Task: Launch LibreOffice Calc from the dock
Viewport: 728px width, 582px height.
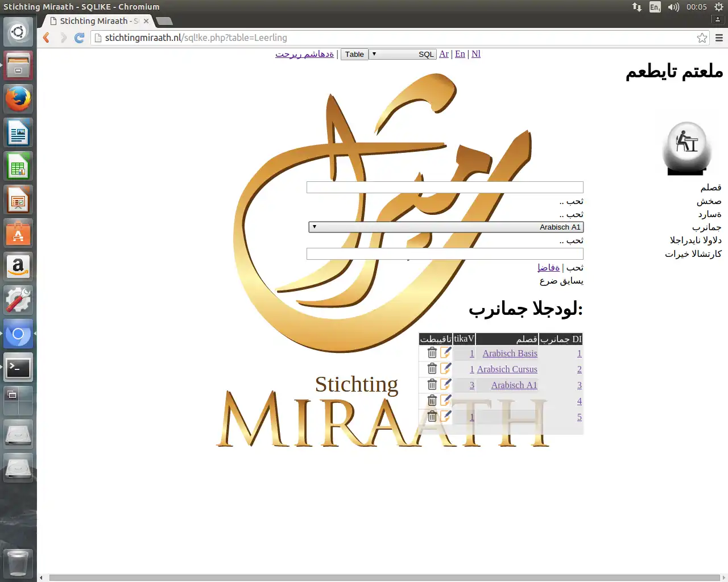Action: (18, 166)
